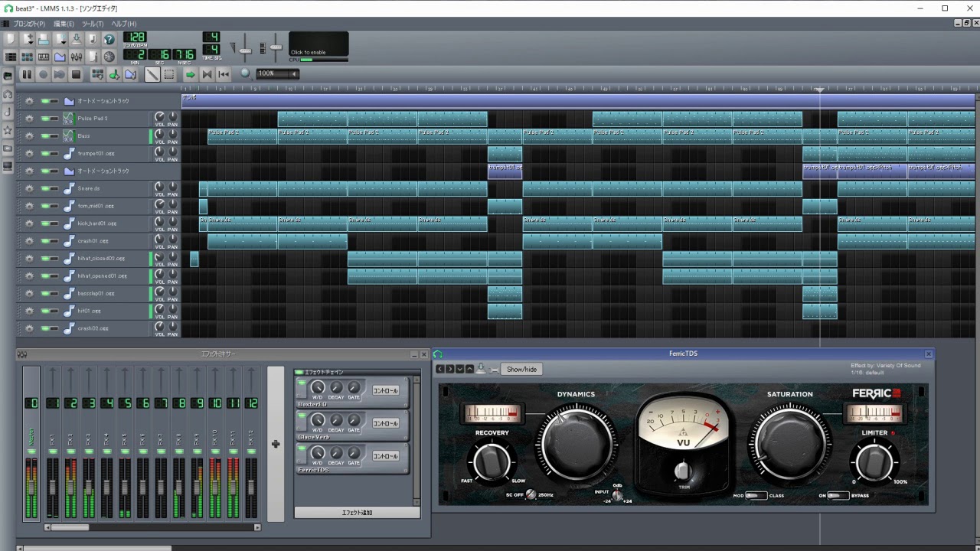Click the add effect button
980x551 pixels.
357,513
